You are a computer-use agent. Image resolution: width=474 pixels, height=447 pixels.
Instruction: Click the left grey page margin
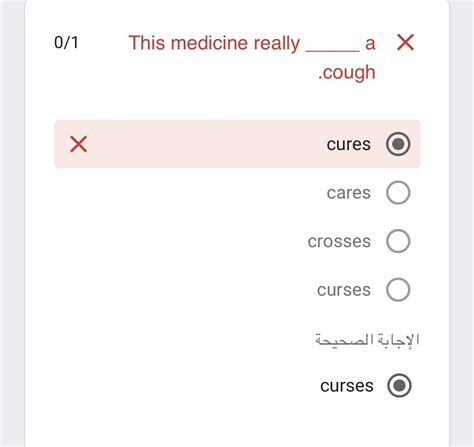point(12,223)
